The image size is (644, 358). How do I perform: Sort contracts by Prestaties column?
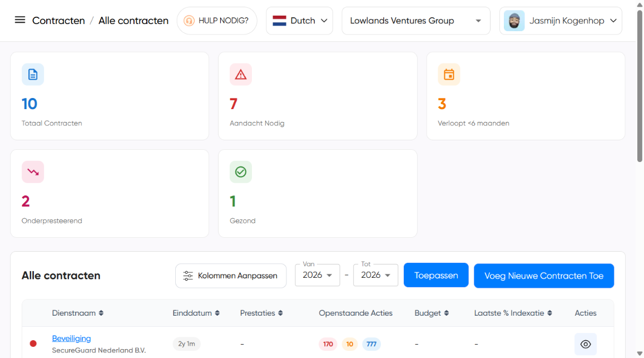pyautogui.click(x=261, y=313)
